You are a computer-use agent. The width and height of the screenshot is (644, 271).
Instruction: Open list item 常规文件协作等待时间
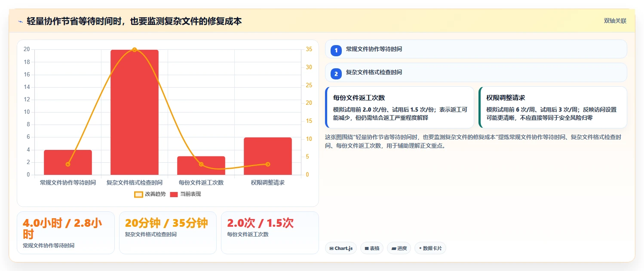click(x=476, y=49)
